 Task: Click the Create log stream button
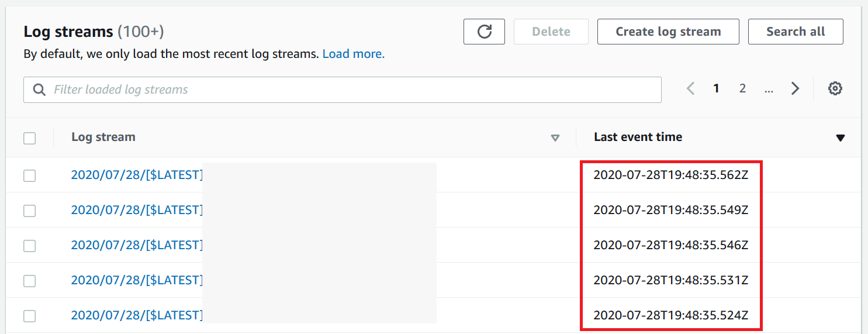[x=668, y=32]
